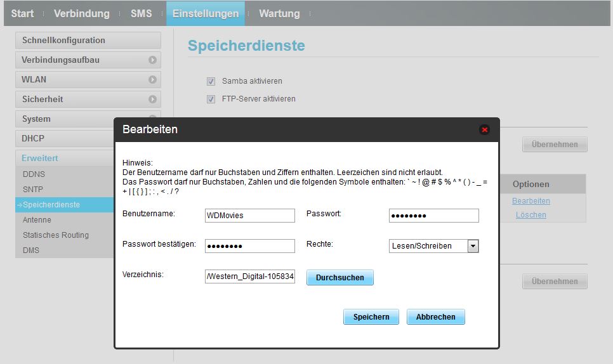Open the Rechte dropdown
This screenshot has height=364, width=613.
(x=472, y=246)
